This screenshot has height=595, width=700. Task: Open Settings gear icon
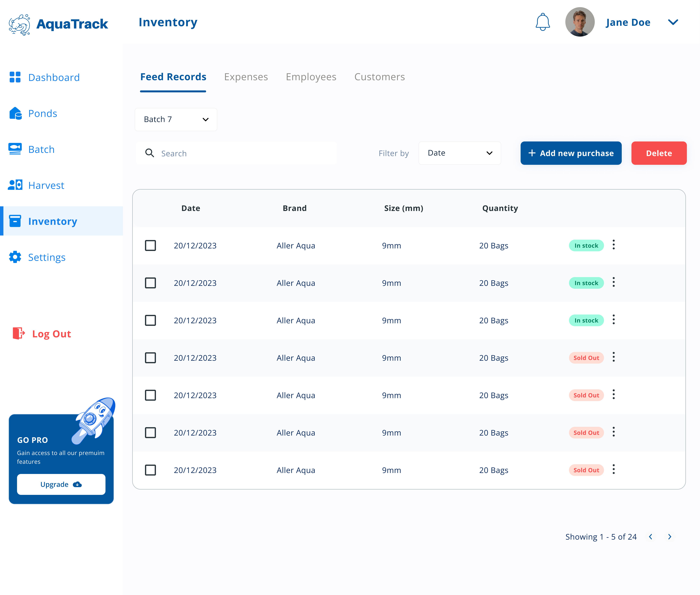click(15, 257)
